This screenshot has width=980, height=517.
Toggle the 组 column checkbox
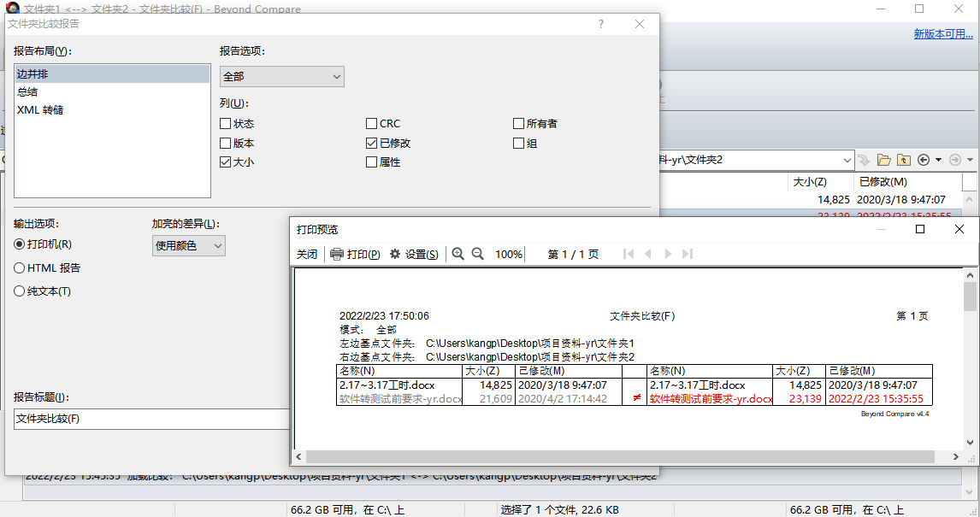pos(518,143)
